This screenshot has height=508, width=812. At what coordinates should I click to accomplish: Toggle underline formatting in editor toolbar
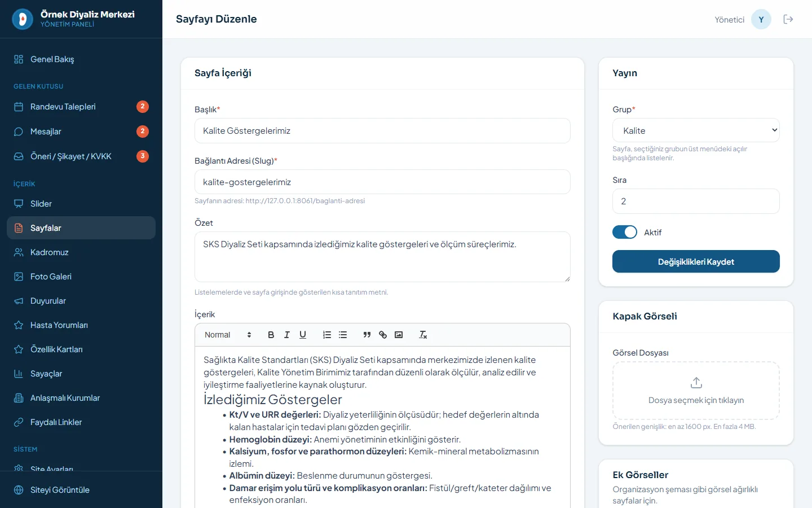pyautogui.click(x=303, y=335)
